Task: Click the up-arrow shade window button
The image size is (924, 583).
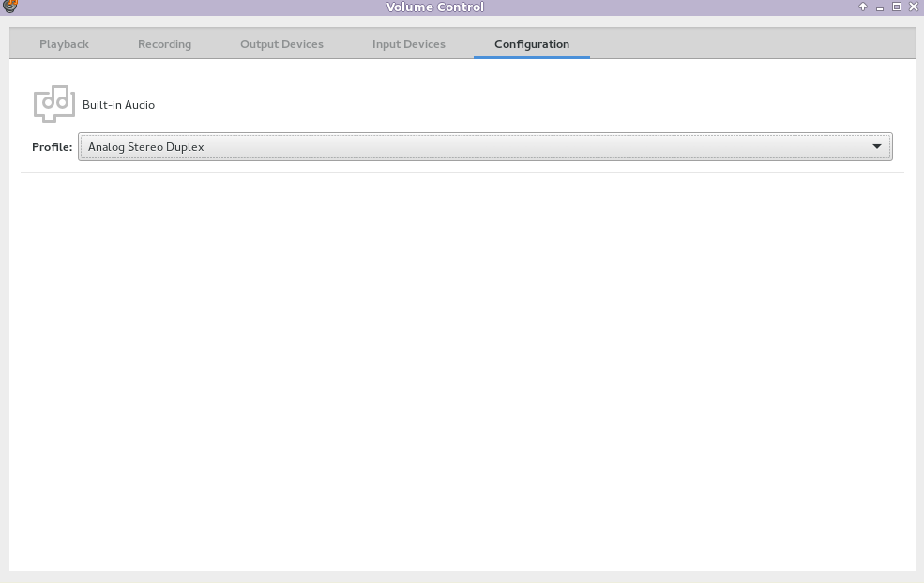Action: tap(863, 7)
